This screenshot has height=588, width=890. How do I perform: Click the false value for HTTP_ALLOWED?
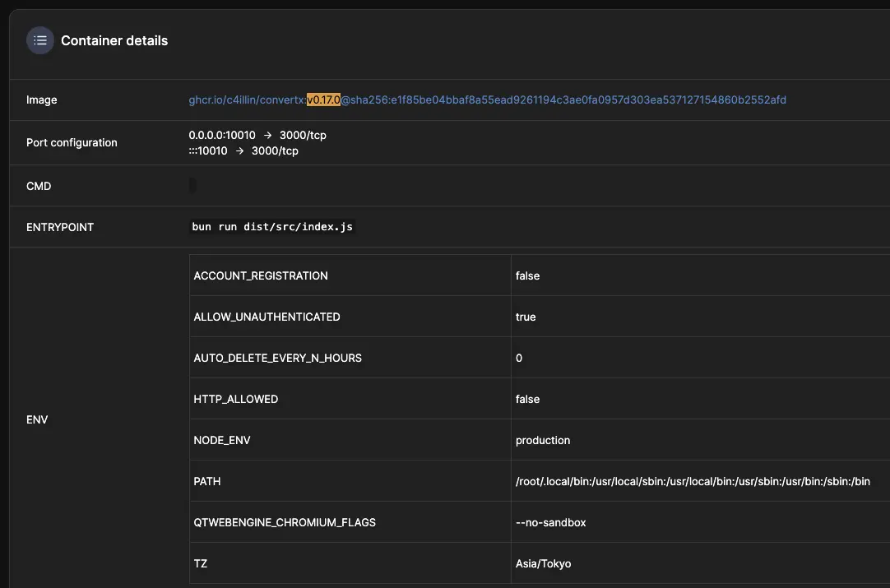[527, 399]
